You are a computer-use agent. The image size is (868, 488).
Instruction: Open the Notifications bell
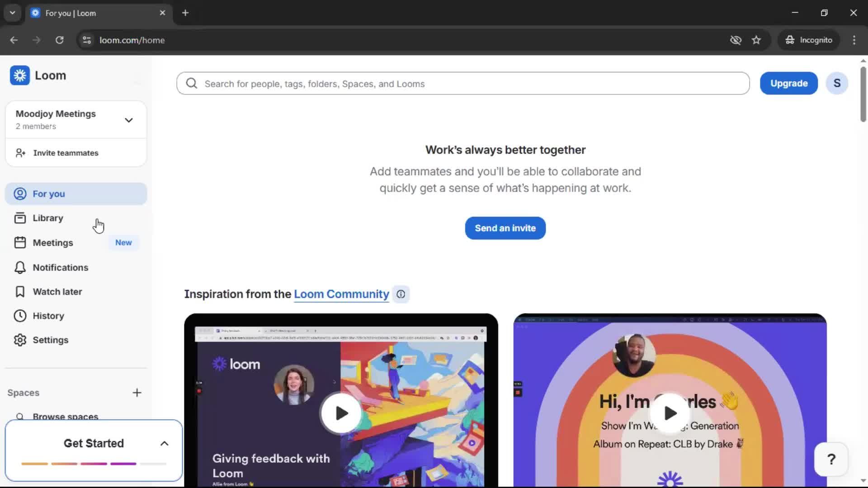coord(20,267)
